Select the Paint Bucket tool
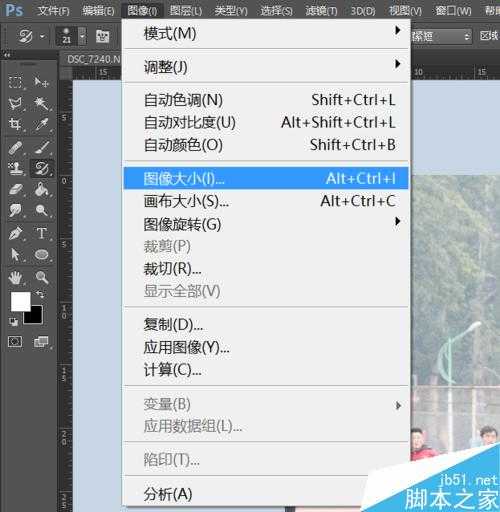Viewport: 500px width, 512px height. (x=41, y=190)
